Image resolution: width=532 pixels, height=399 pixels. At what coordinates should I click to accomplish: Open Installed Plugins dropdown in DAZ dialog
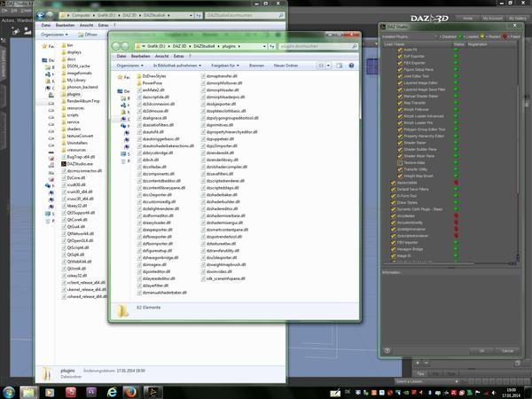coord(436,36)
